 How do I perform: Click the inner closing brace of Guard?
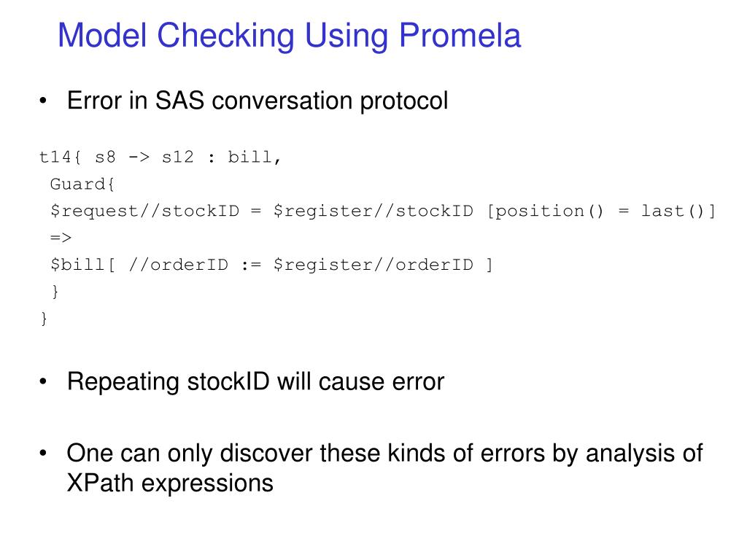click(55, 291)
